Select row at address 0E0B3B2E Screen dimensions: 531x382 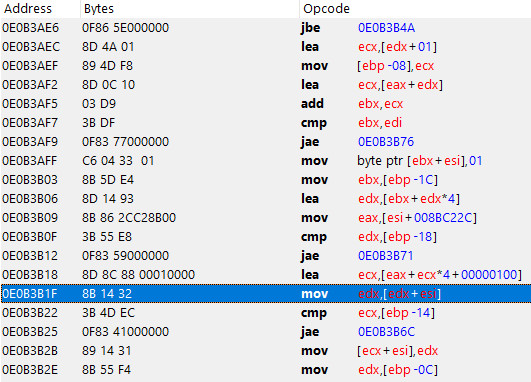[x=266, y=369]
